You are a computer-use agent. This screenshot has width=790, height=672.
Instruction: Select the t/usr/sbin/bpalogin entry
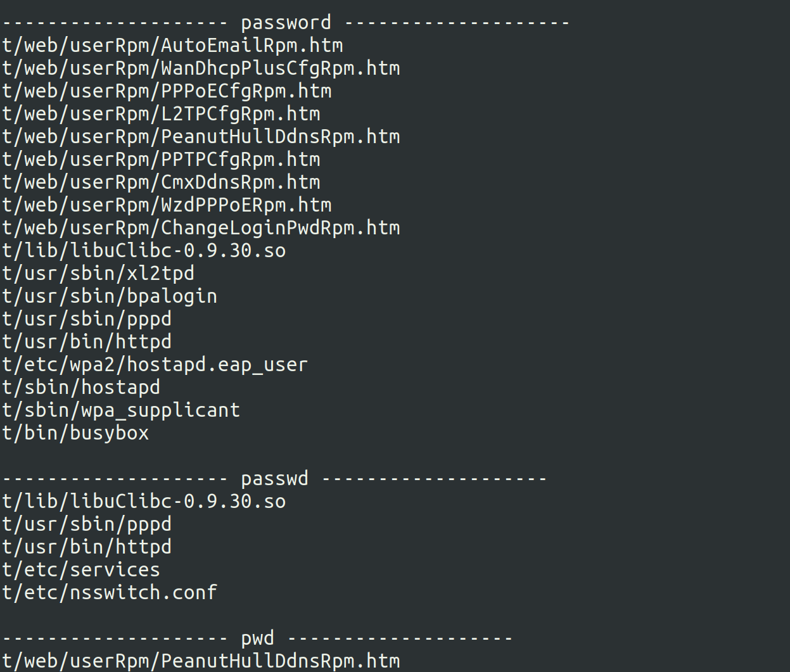point(110,296)
